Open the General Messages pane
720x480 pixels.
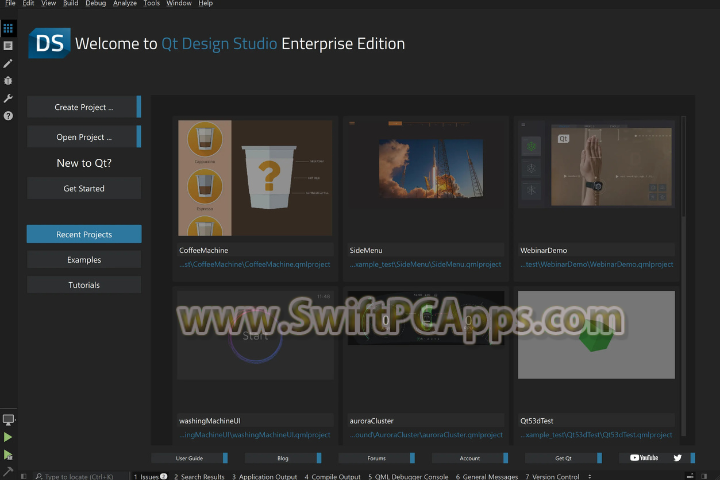[487, 476]
